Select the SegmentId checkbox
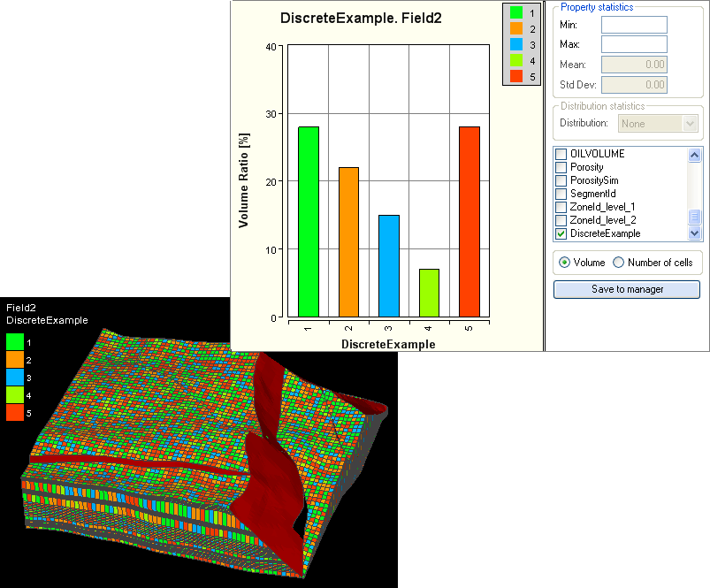This screenshot has height=588, width=710. tap(561, 194)
